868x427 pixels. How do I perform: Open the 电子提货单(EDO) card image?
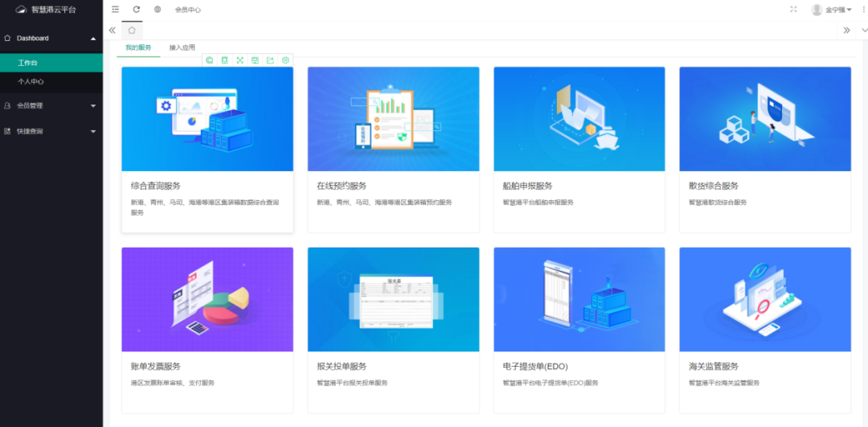pos(579,300)
